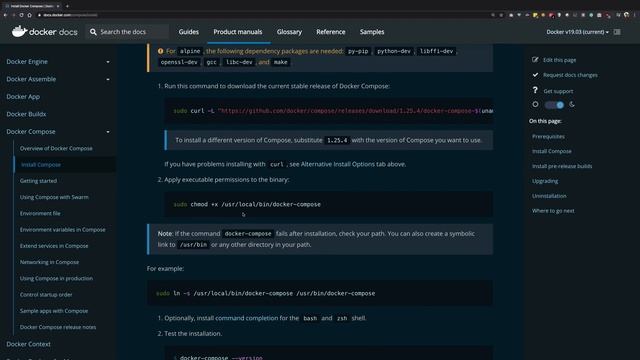Toggle the day/night theme switch
640x360 pixels.
(554, 105)
